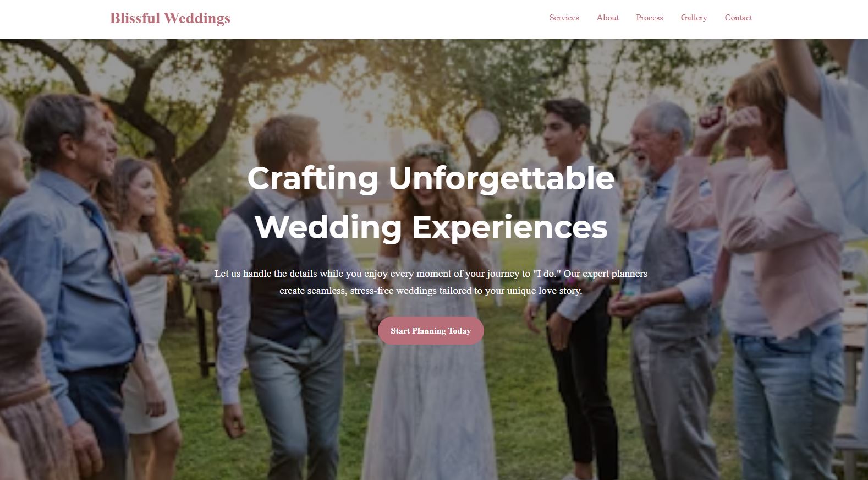Click the Start Planning Today button
The height and width of the screenshot is (480, 868).
click(x=431, y=331)
